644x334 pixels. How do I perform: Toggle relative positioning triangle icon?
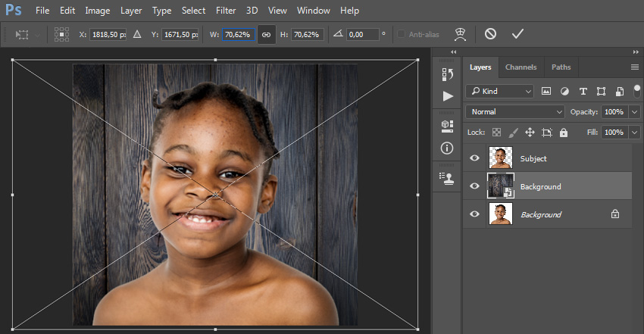coord(137,35)
